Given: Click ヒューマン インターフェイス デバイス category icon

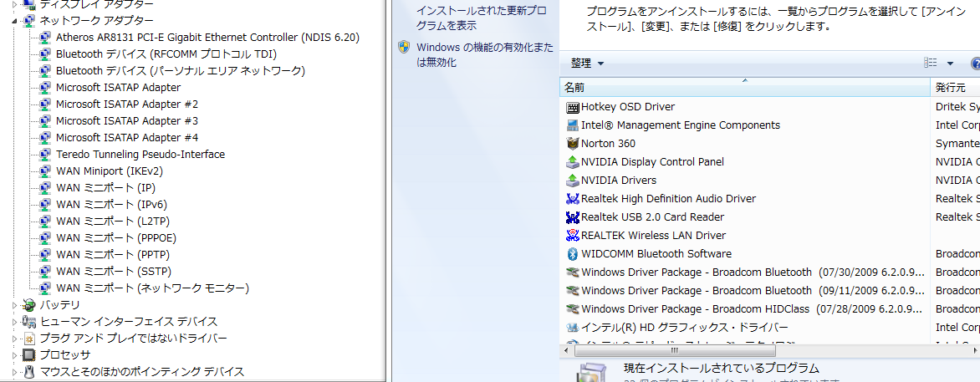Looking at the screenshot, I should click(x=28, y=322).
